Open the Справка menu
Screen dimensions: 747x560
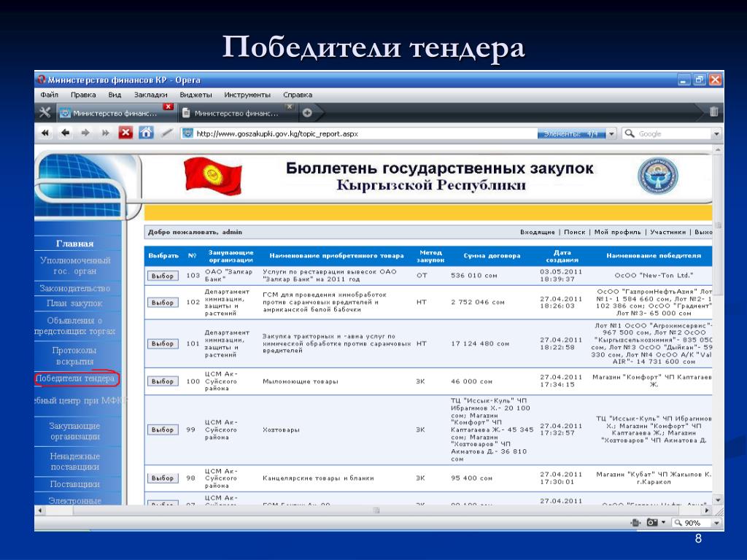pyautogui.click(x=298, y=95)
